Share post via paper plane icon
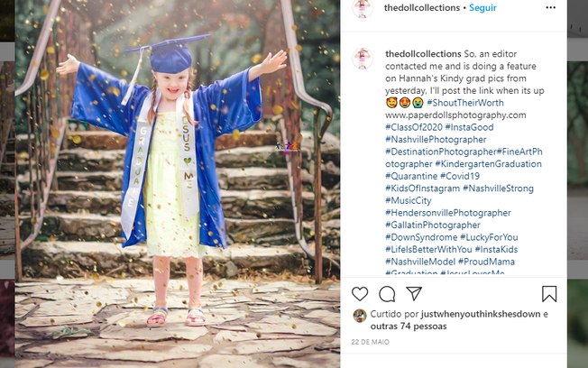Screen dimensions: 588x368 (x=414, y=294)
